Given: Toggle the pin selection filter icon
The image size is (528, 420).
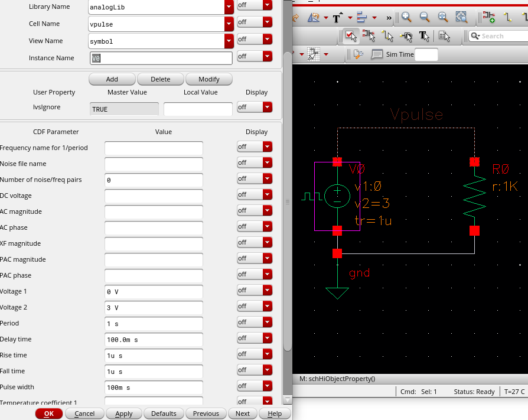Looking at the screenshot, I should click(406, 36).
